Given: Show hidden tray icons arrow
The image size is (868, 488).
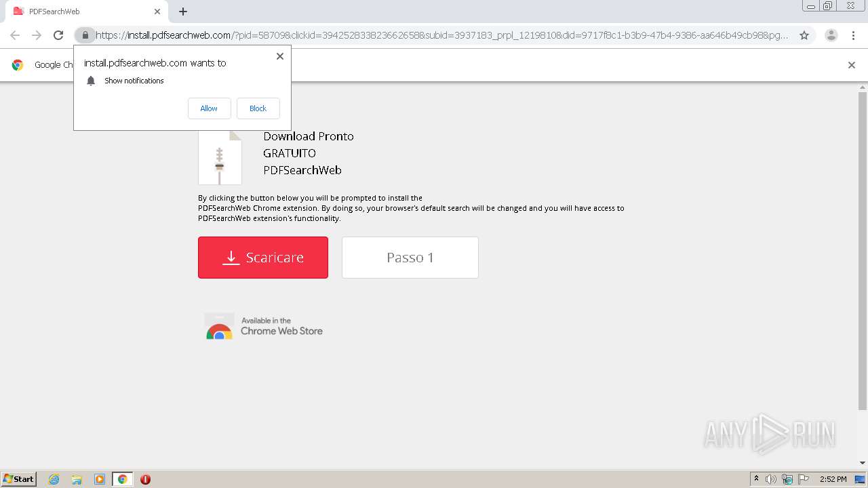Looking at the screenshot, I should [x=756, y=479].
